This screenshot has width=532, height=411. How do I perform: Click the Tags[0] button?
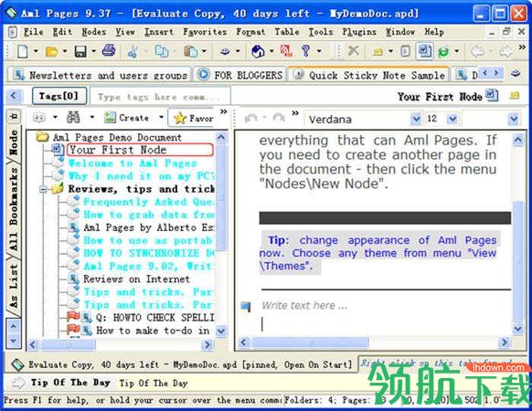coord(59,96)
